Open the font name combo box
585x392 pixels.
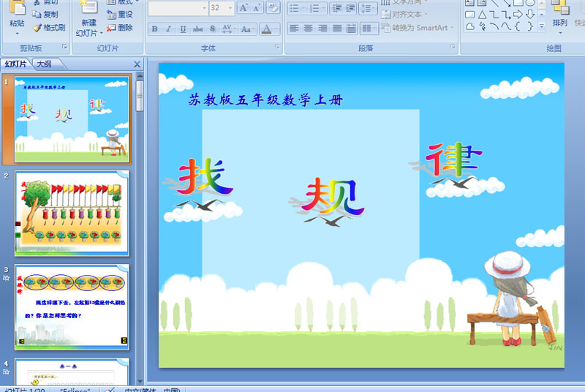tap(178, 8)
